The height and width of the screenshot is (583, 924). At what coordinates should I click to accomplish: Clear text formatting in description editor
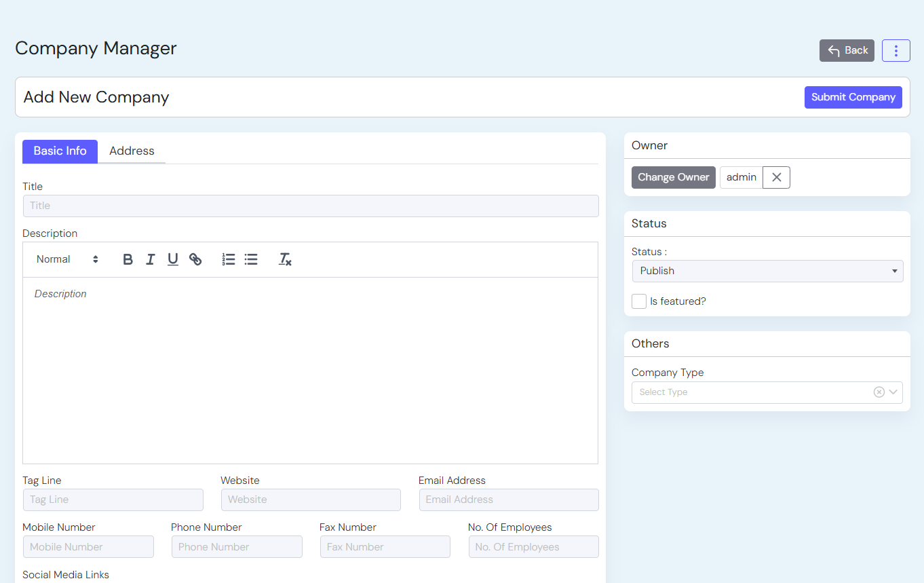pos(285,259)
